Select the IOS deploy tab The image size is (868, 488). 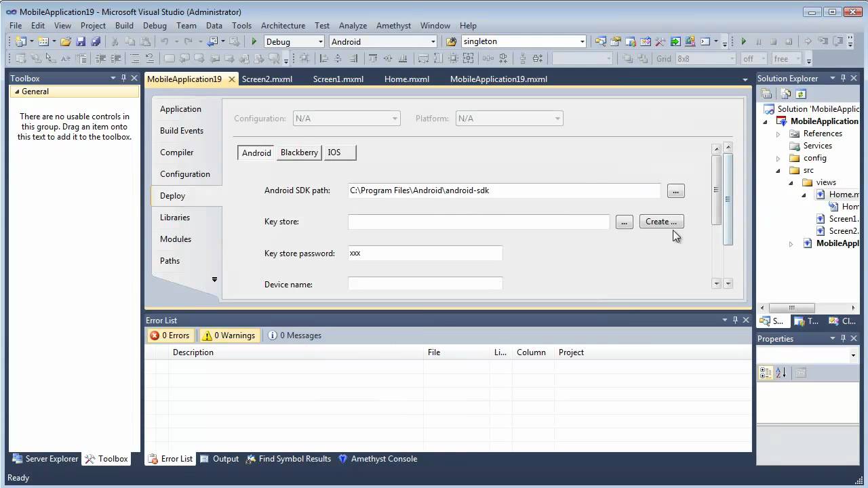pyautogui.click(x=340, y=152)
